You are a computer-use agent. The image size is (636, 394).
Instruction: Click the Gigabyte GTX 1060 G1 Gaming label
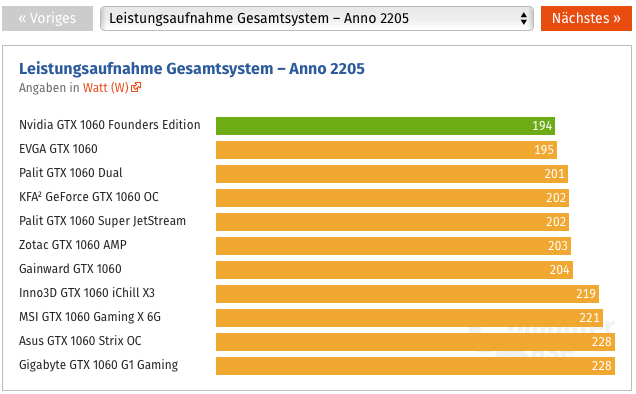click(99, 365)
